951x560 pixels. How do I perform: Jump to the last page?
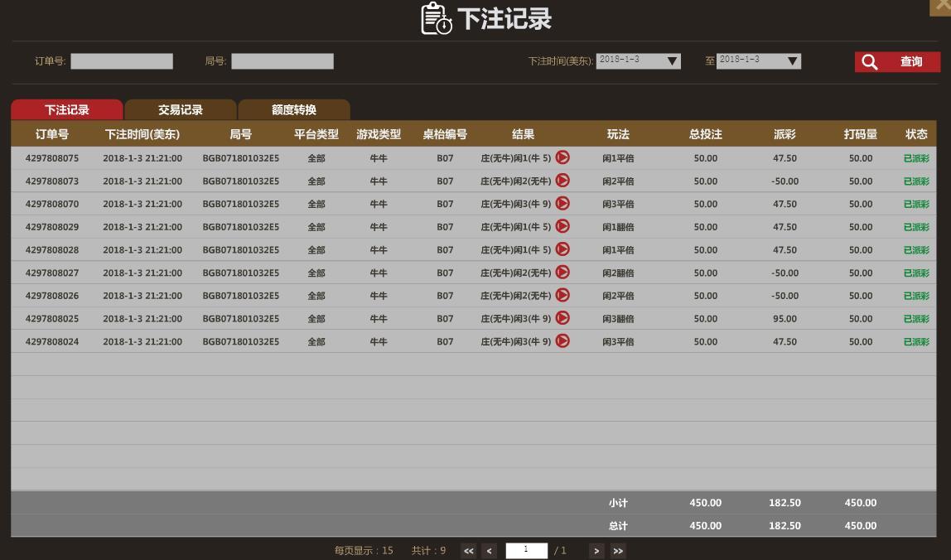[618, 551]
